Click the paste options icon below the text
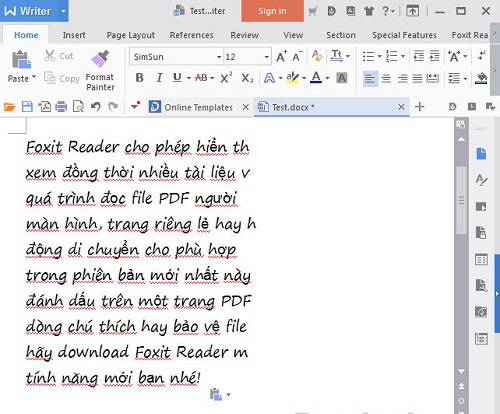Screen dimensions: 500x414 click(x=216, y=394)
